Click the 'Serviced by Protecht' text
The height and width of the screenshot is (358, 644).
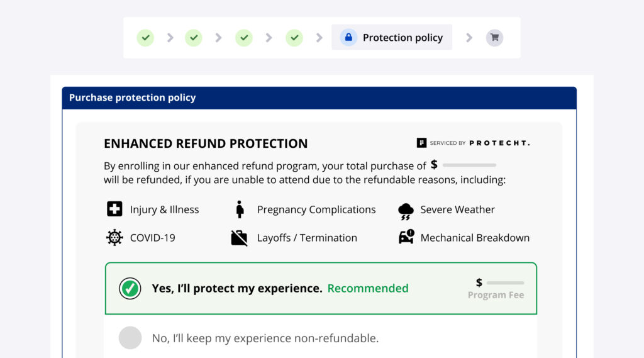pyautogui.click(x=480, y=143)
